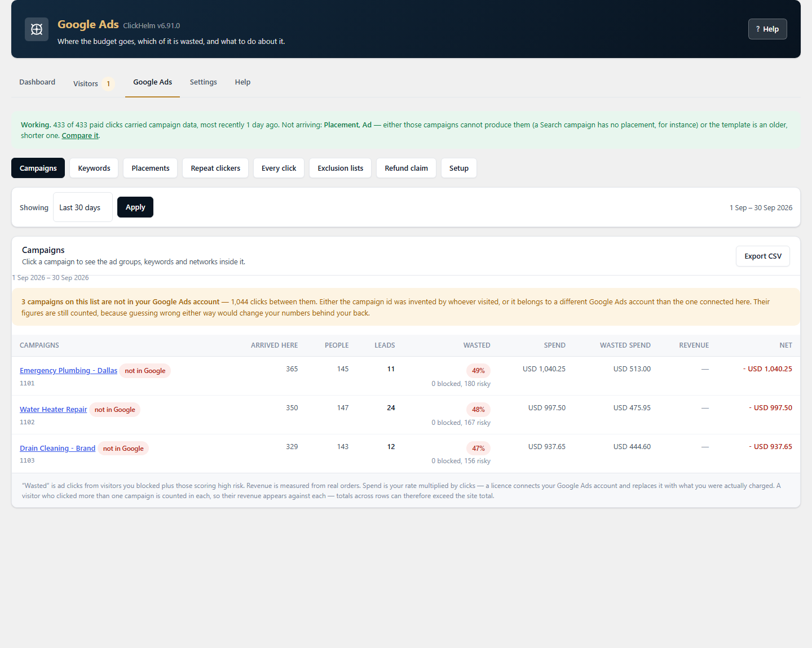
Task: Open the Water Heater Repair campaign
Action: pyautogui.click(x=54, y=410)
